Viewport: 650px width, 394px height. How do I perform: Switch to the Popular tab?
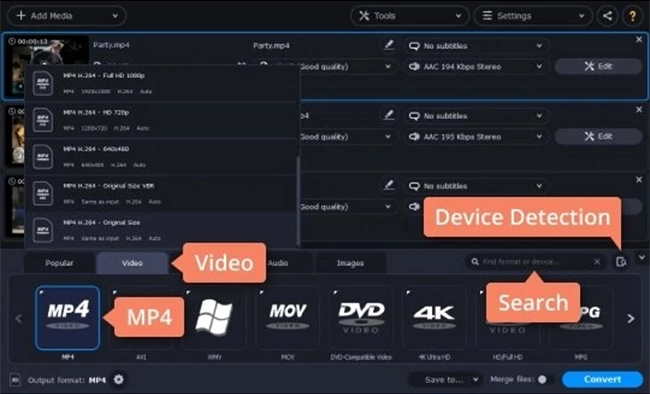(x=59, y=263)
